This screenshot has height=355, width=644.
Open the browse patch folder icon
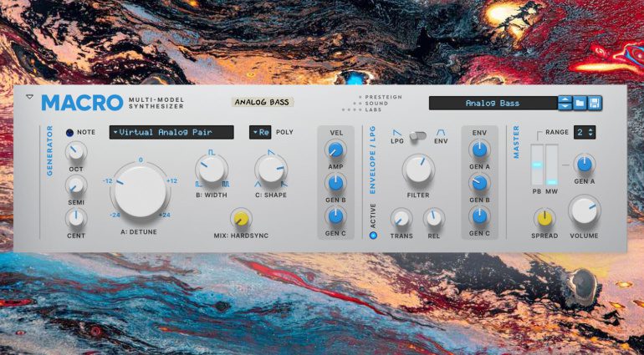(580, 103)
